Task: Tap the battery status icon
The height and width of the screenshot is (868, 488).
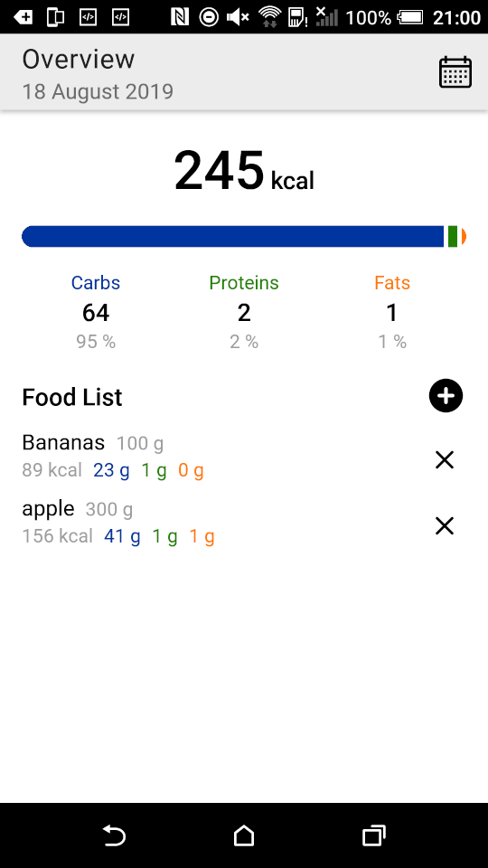Action: (410, 17)
